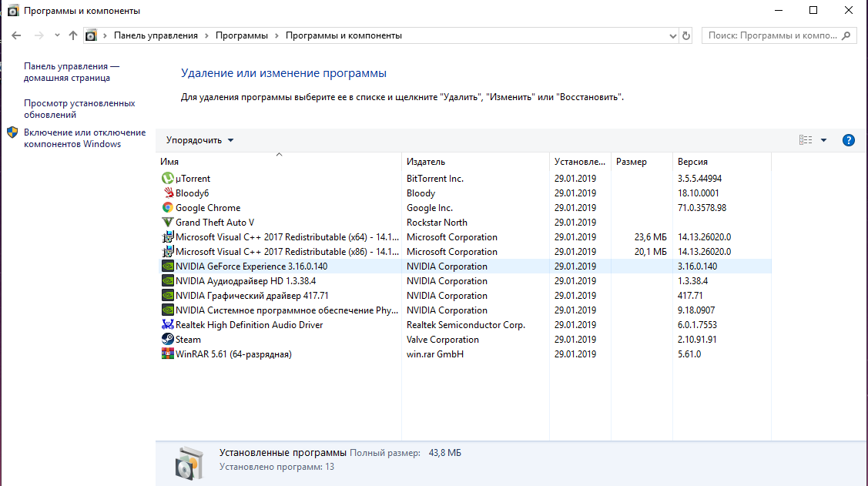Click the NVIDIA GeForce Experience icon
The image size is (868, 486).
167,266
